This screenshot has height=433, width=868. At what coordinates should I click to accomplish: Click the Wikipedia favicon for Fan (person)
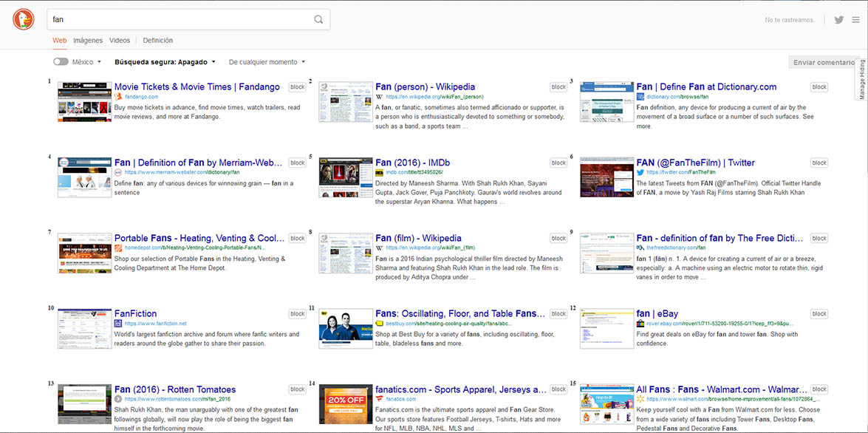pyautogui.click(x=379, y=96)
